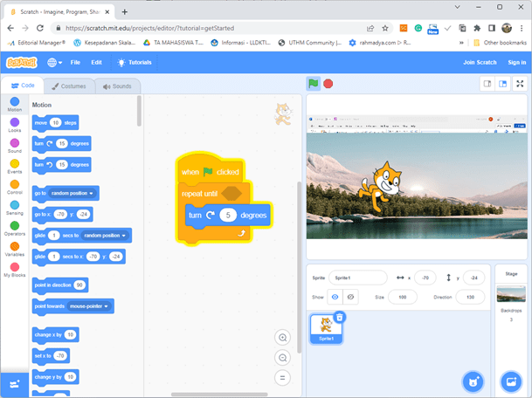Open the Choose a Backdrop button
Screen dimensions: 532x398
click(510, 381)
